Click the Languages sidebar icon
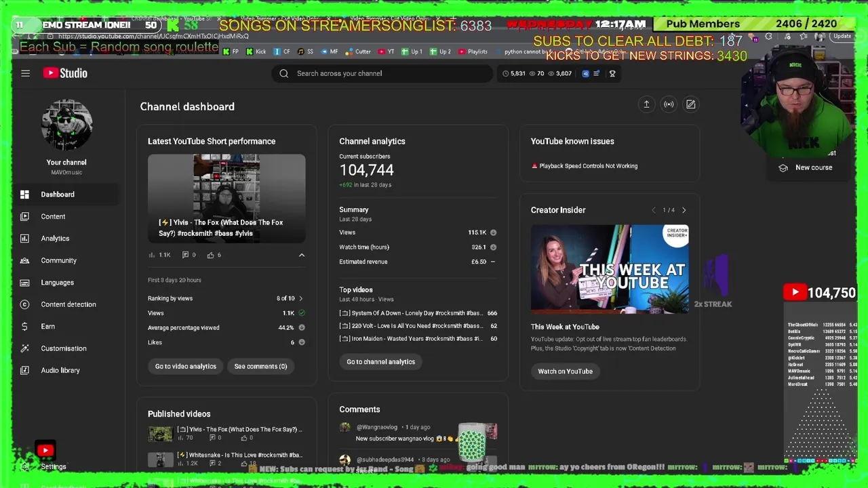The image size is (868, 488). tap(24, 283)
